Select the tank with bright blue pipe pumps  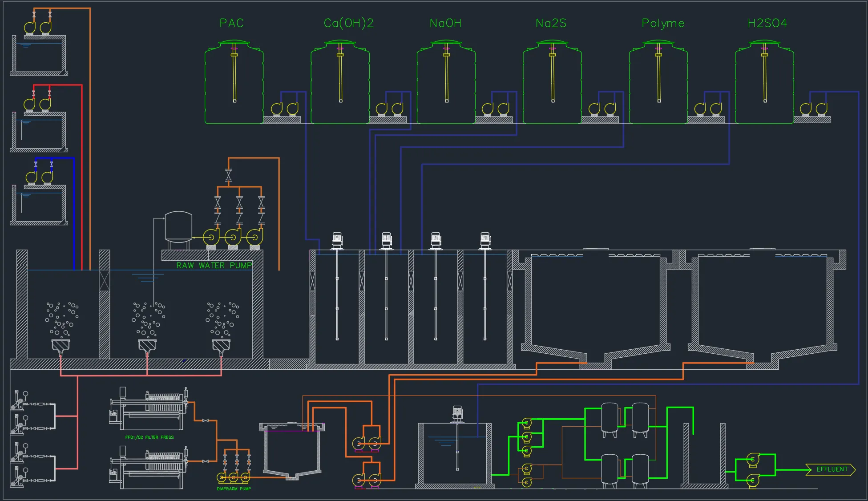point(39,205)
